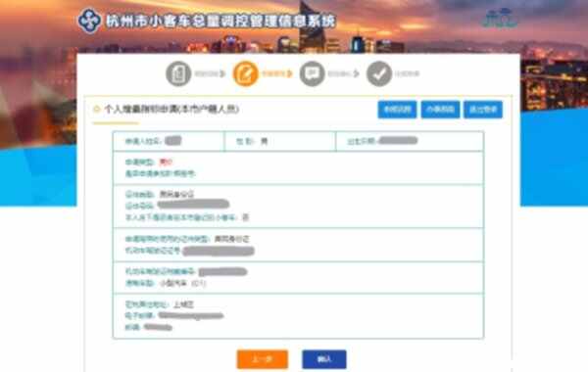Click the blurred email address value
The image size is (588, 372).
coord(191,316)
